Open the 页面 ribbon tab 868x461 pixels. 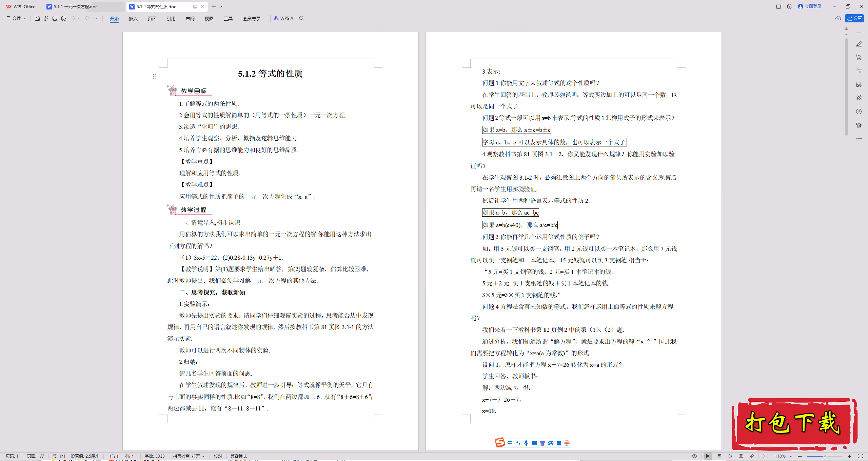152,18
